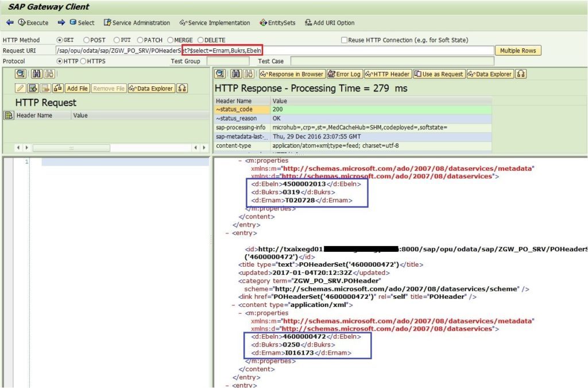Screen dimensions: 588x388
Task: Select the ~status_code header row
Action: tap(353, 109)
